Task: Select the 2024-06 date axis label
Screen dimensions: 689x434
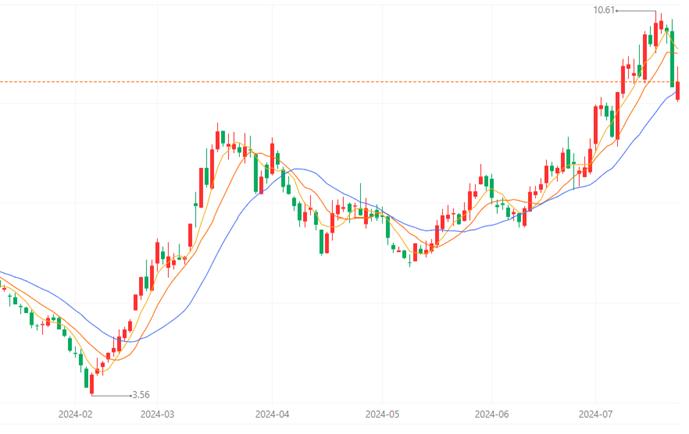Action: click(x=492, y=414)
